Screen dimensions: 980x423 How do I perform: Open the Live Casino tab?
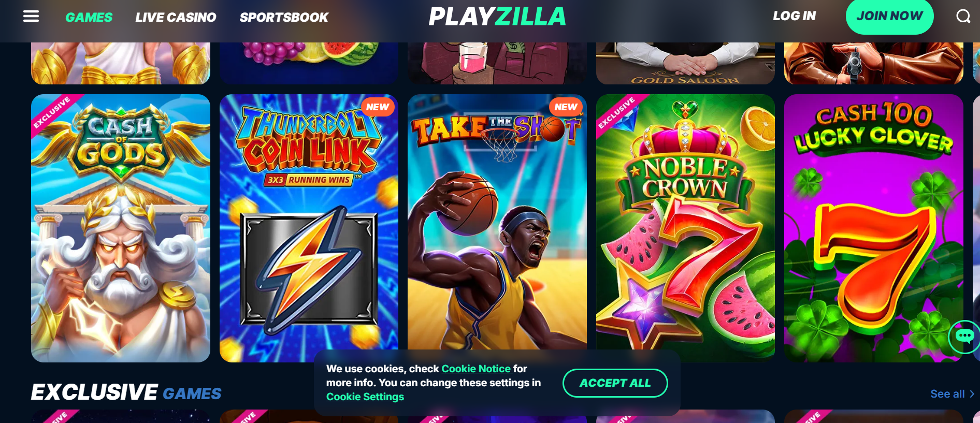click(x=176, y=17)
